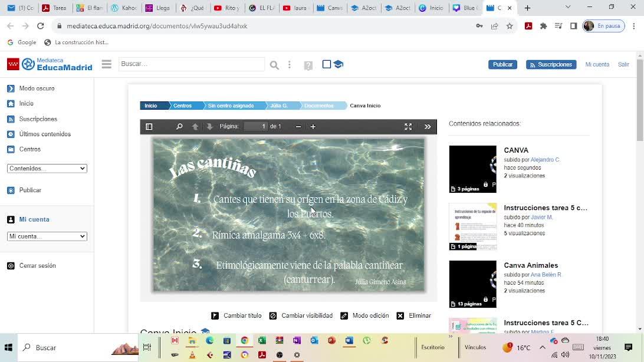644x362 pixels.
Task: Click the Mediateca EducaMadrid logo
Action: tap(50, 64)
